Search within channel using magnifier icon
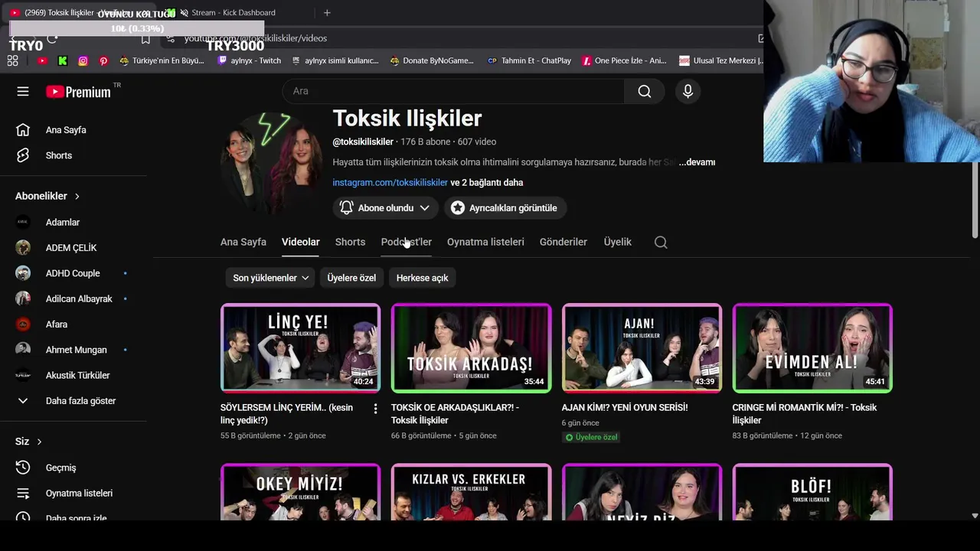Screen dimensions: 980x551 (x=661, y=242)
